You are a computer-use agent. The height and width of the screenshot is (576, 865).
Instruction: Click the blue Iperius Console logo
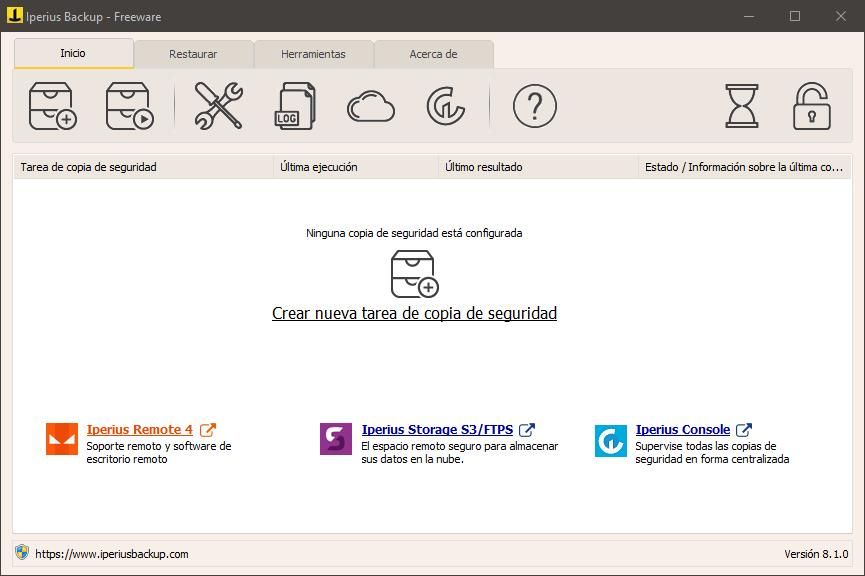[x=611, y=441]
